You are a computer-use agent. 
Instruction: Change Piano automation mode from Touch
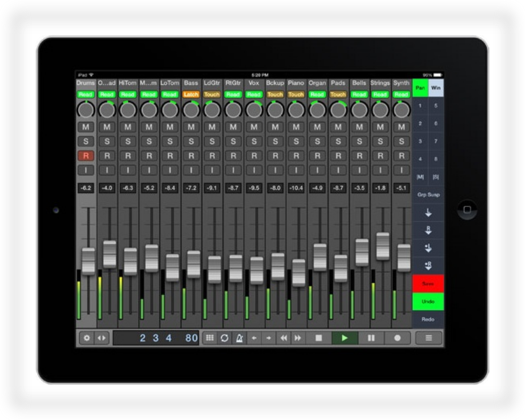pyautogui.click(x=296, y=94)
